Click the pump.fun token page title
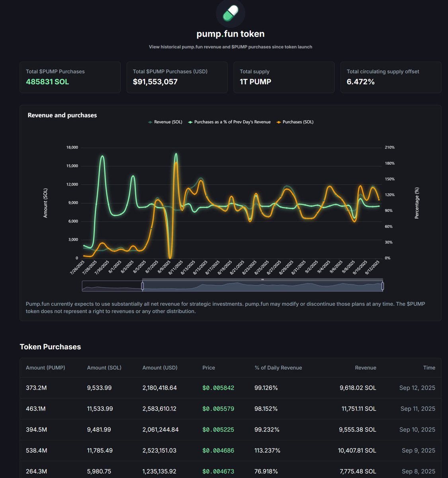448x478 pixels. [230, 34]
